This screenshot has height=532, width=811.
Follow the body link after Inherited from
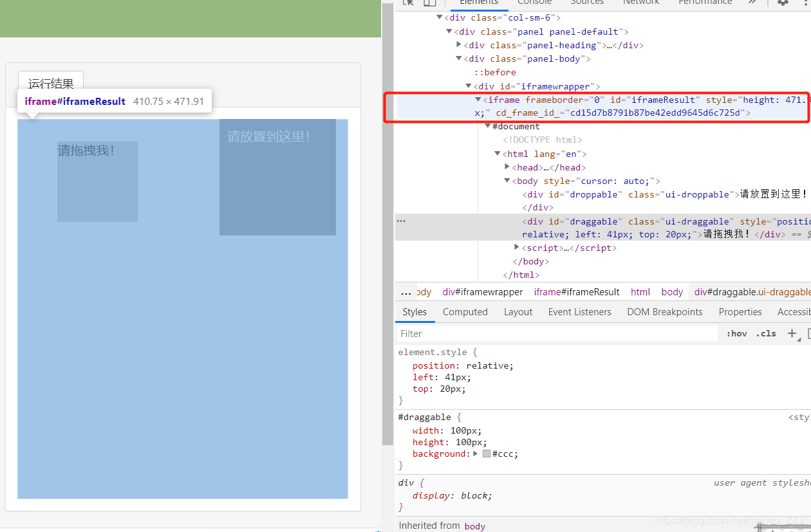point(475,526)
